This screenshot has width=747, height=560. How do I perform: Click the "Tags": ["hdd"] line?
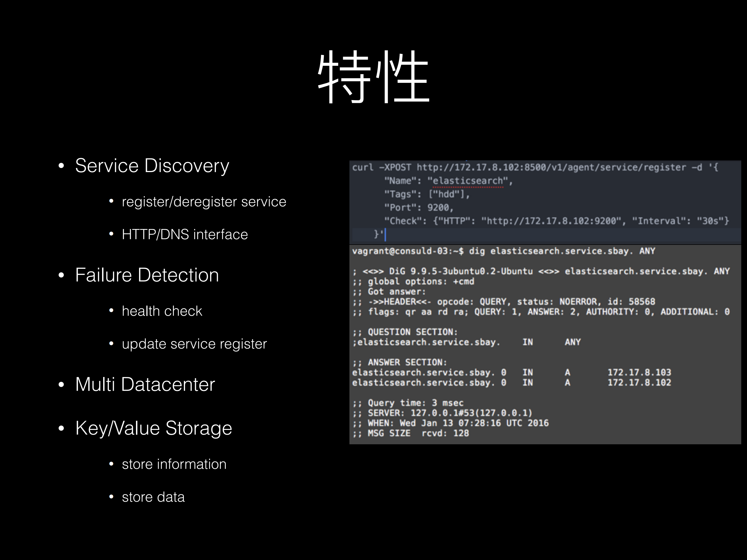pyautogui.click(x=427, y=195)
